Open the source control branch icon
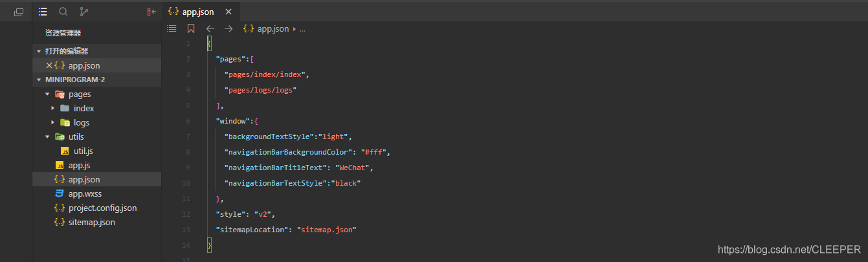 (83, 12)
